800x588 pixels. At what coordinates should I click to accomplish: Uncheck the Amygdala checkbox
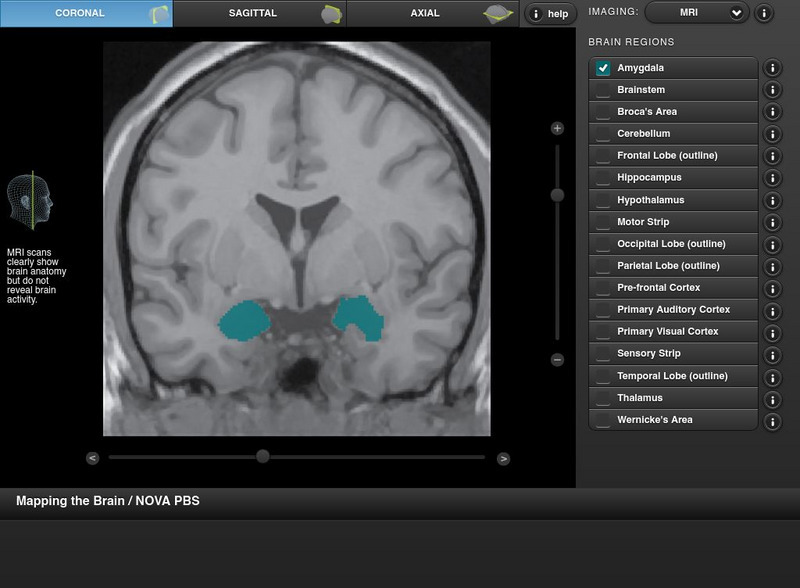[x=603, y=68]
